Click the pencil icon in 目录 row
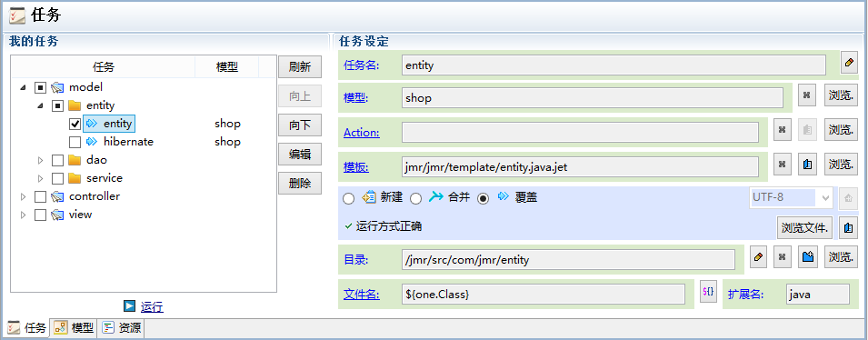Image resolution: width=868 pixels, height=340 pixels. pyautogui.click(x=758, y=257)
